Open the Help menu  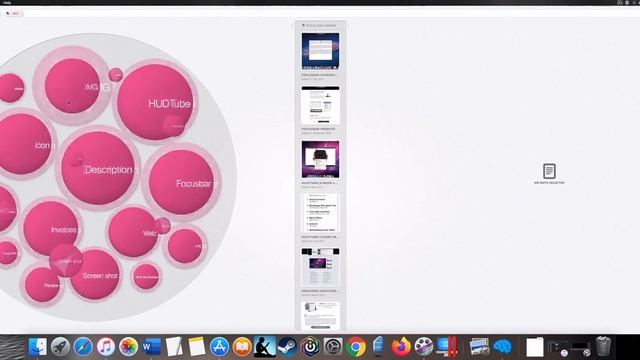pyautogui.click(x=7, y=2)
